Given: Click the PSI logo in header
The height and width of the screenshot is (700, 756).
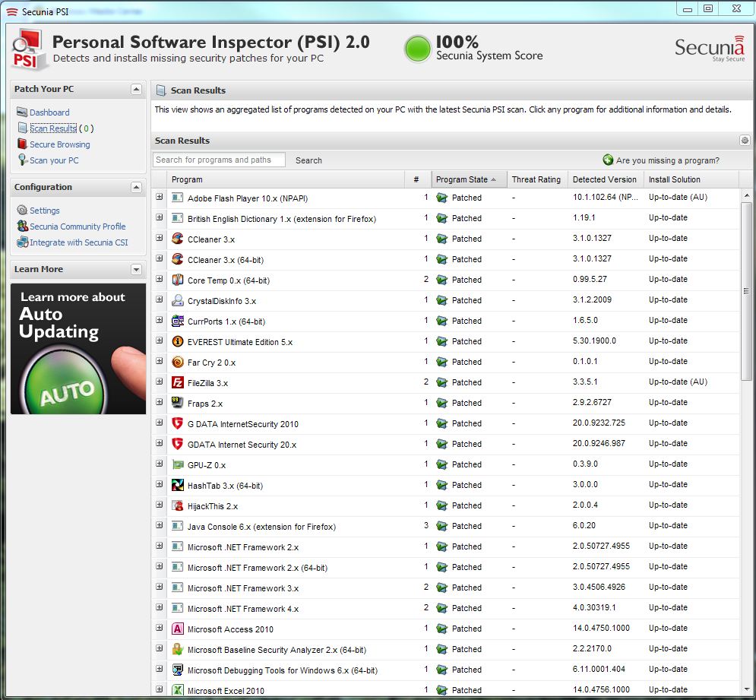Looking at the screenshot, I should tap(28, 49).
